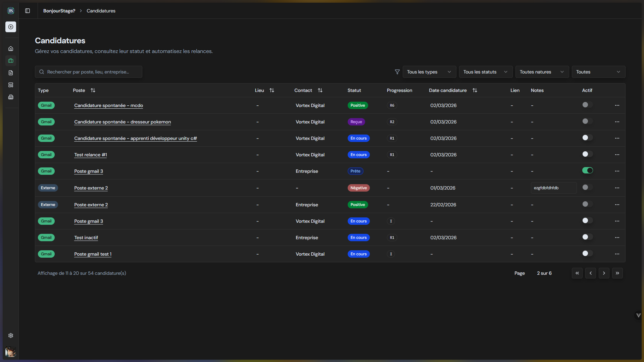Go to the next page arrow

pos(604,273)
